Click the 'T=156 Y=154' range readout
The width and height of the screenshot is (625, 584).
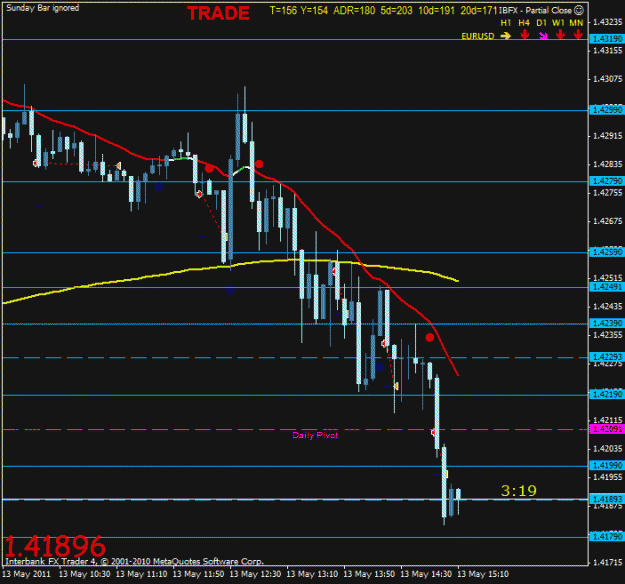[299, 10]
